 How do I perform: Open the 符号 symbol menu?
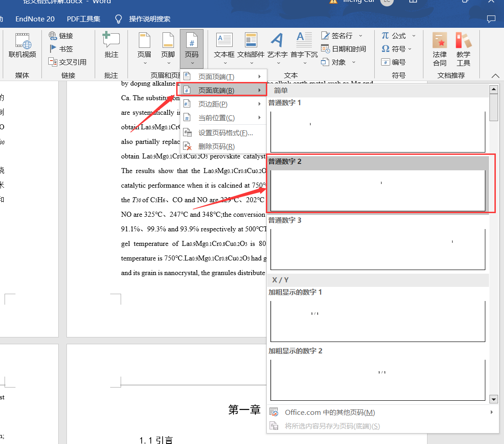[396, 49]
